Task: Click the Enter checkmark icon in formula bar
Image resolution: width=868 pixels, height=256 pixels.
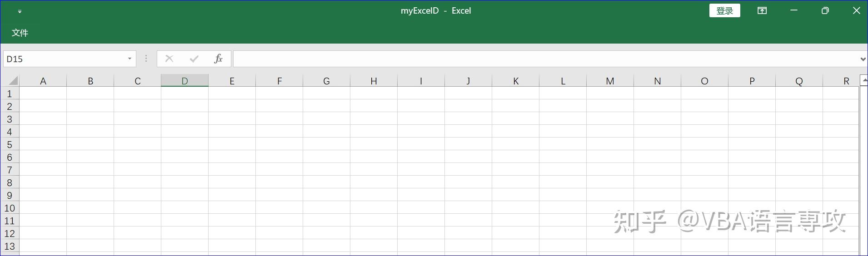Action: [194, 59]
